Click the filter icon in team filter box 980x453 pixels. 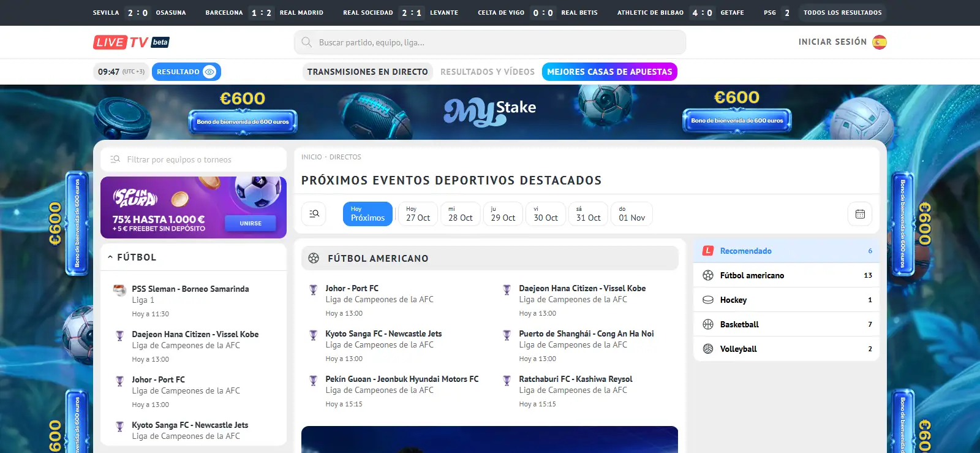pyautogui.click(x=115, y=159)
